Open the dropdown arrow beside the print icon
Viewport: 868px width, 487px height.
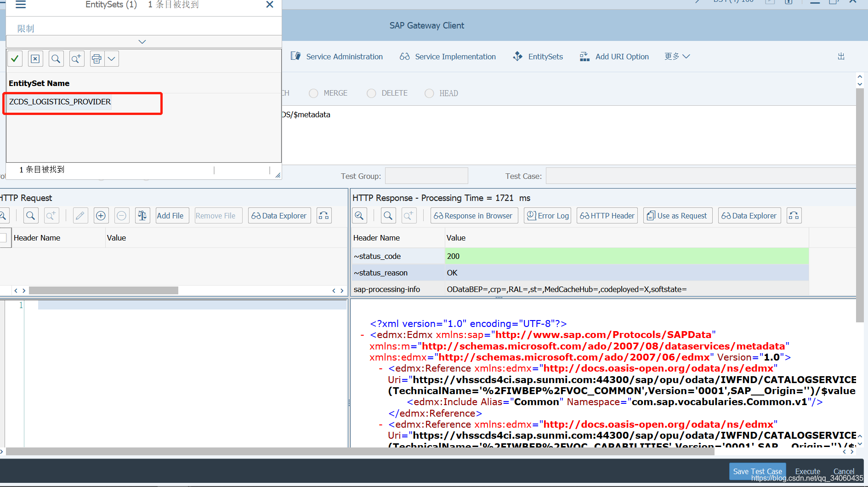coord(112,59)
